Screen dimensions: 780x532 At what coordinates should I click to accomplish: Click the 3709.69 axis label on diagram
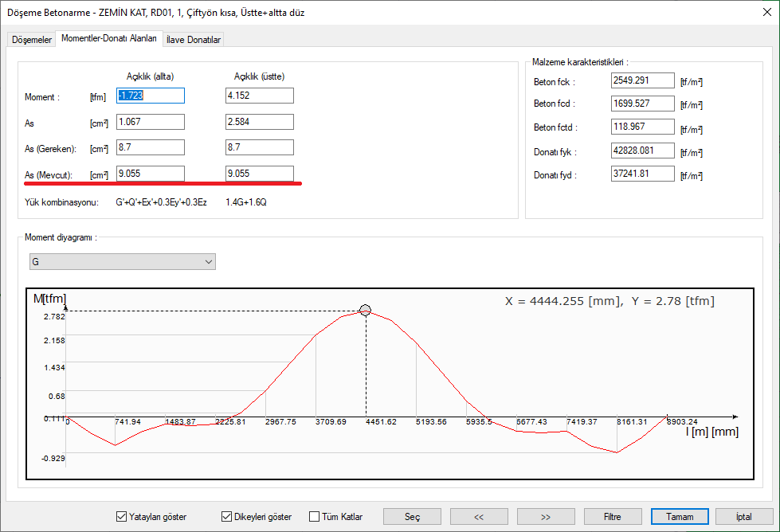(331, 421)
